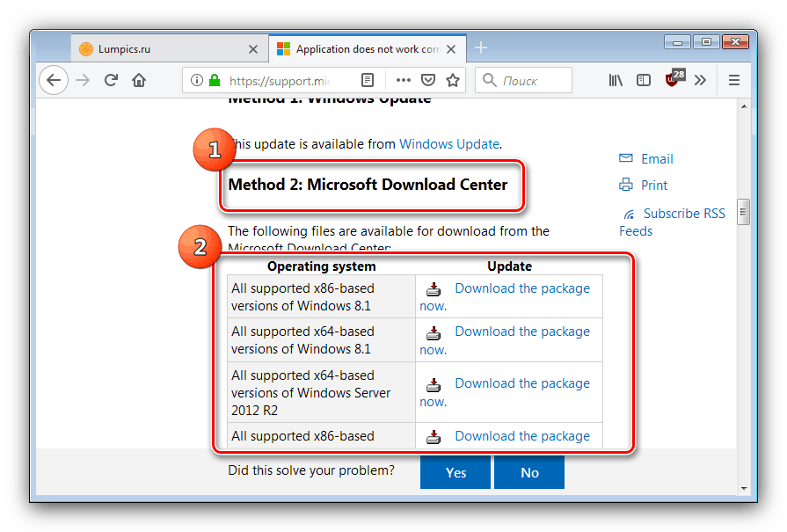Toggle reader view in address bar
Viewport: 787px width, 532px height.
point(368,80)
